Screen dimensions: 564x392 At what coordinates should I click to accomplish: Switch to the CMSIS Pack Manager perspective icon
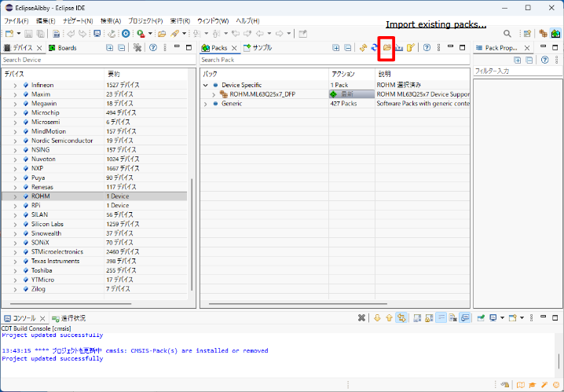555,34
